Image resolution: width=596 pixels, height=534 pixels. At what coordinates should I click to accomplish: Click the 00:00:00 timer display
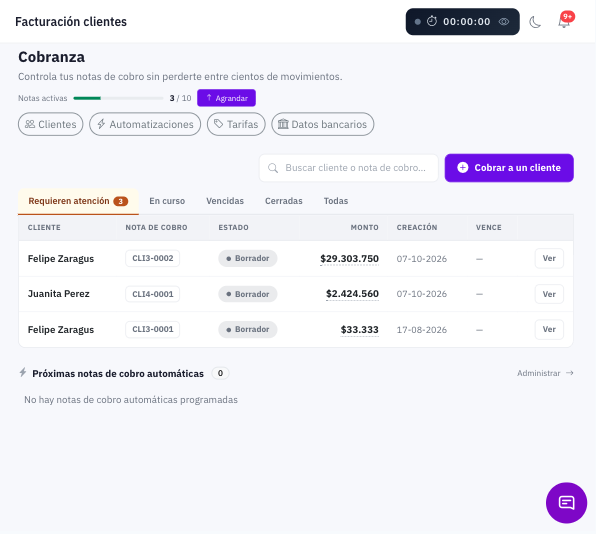466,22
